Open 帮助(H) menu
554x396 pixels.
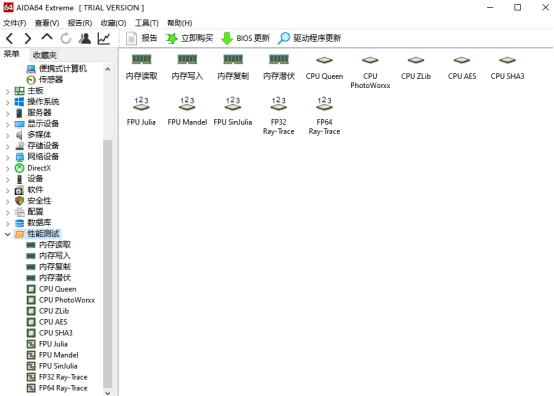coord(180,23)
